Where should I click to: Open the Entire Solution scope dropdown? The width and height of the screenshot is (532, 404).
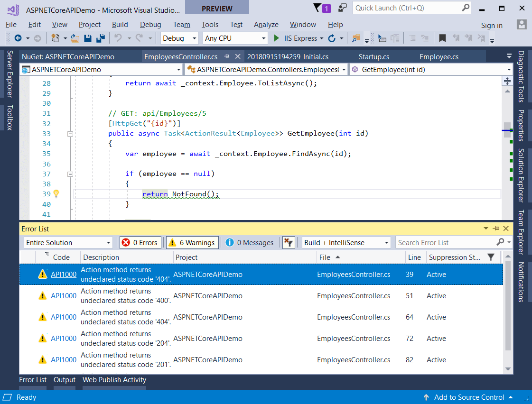point(68,243)
